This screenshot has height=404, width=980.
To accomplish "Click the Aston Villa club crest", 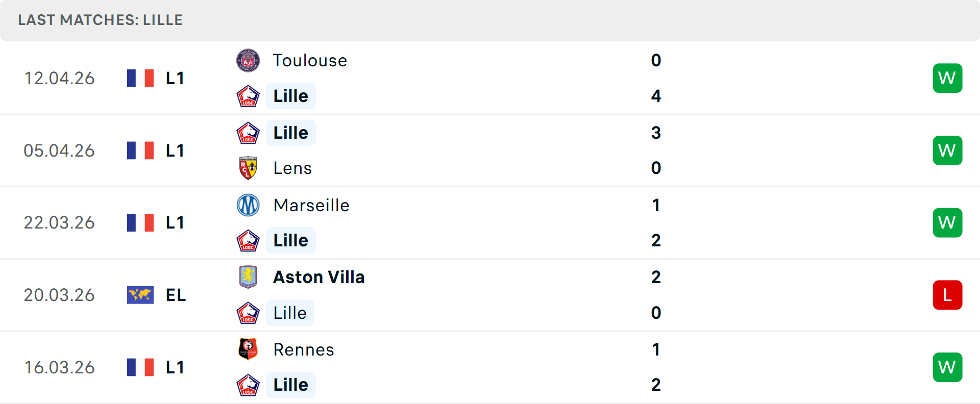I will click(248, 277).
